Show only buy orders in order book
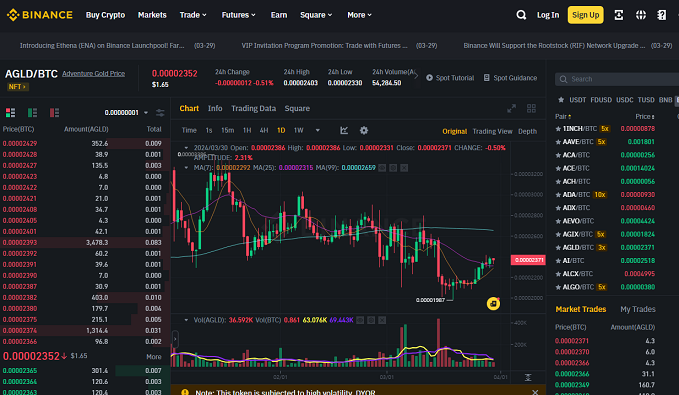Image resolution: width=679 pixels, height=395 pixels. pos(32,113)
